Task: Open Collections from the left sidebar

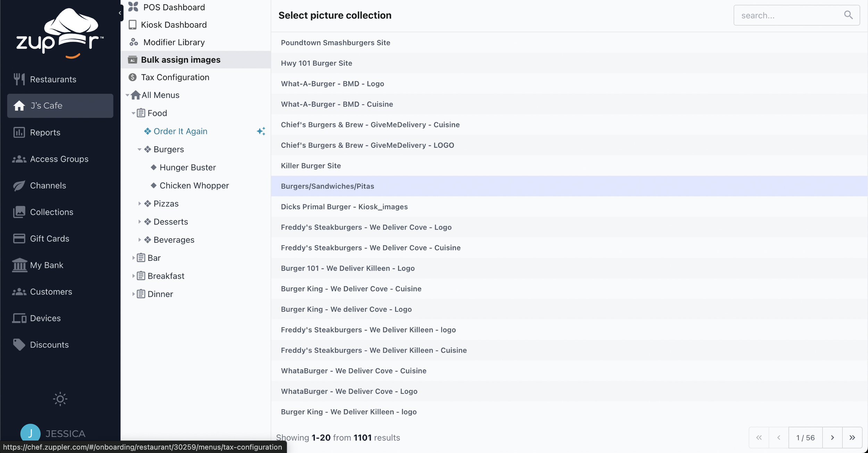Action: pos(51,212)
